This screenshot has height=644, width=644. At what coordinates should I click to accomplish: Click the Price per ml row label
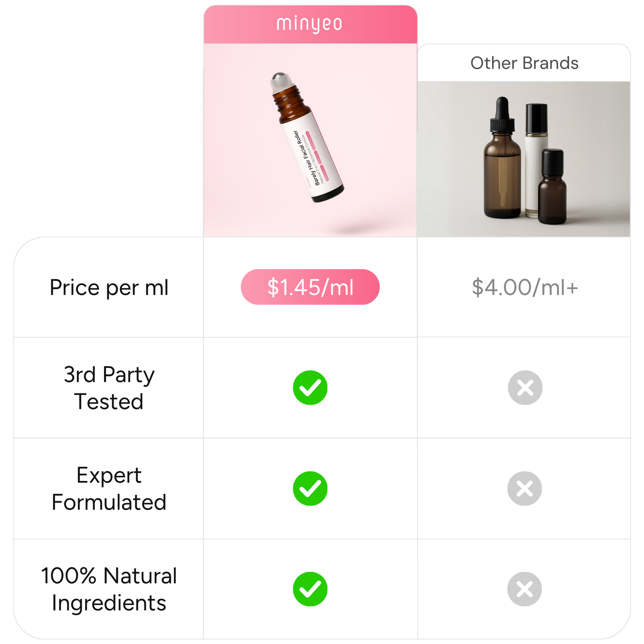click(x=109, y=287)
